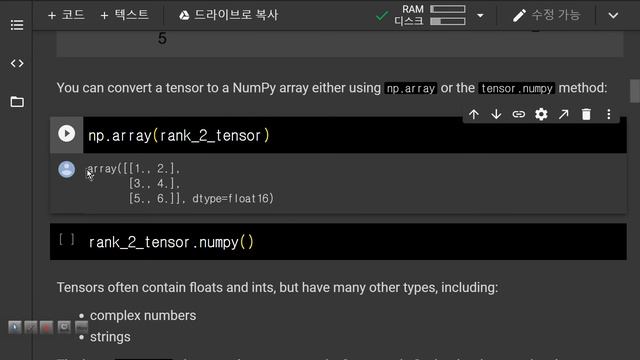Click the vertical scrollbar thumb
Viewport: 640px width, 360px height.
pos(635,91)
